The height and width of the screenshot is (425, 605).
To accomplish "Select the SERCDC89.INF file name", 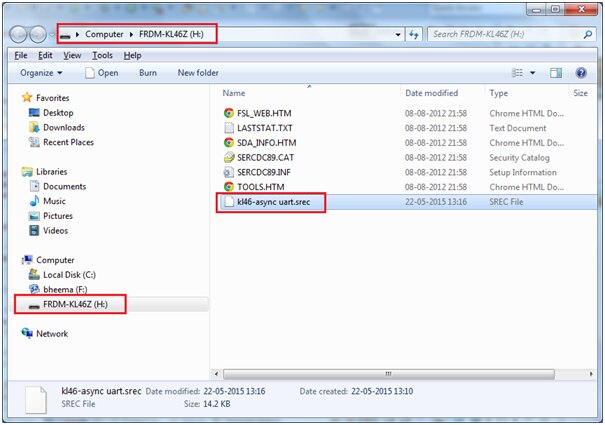I will [x=264, y=172].
